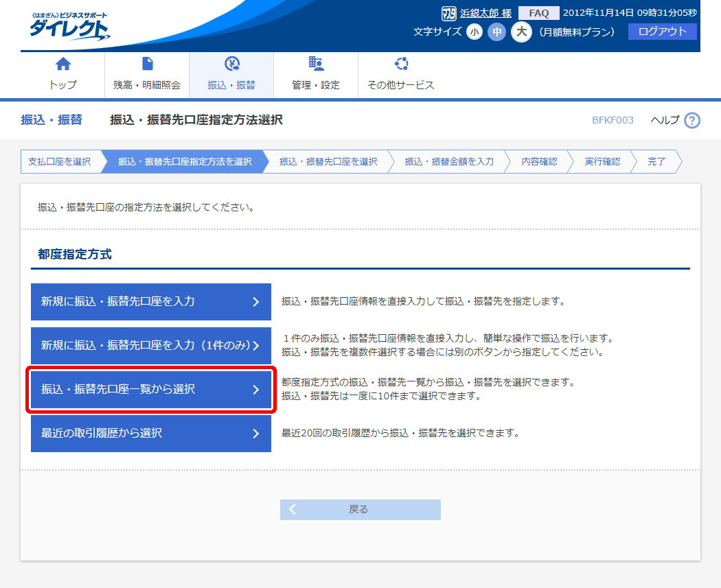Click the yen transfer icon above 振込・振替
The image size is (721, 588).
232,64
